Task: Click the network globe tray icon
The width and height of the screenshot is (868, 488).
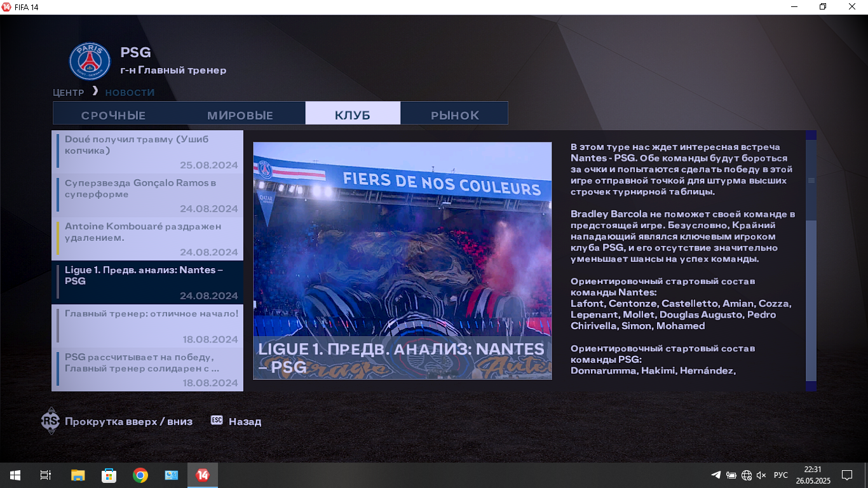Action: coord(747,475)
